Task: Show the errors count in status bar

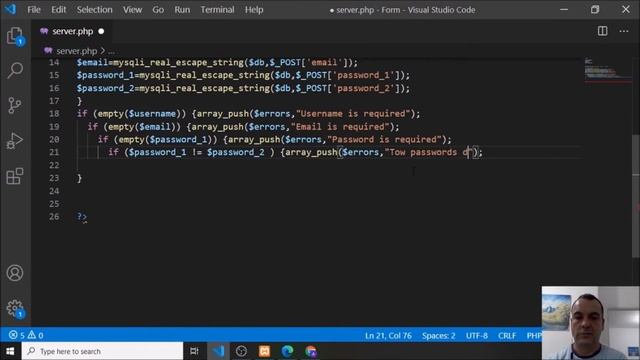Action: tap(17, 336)
